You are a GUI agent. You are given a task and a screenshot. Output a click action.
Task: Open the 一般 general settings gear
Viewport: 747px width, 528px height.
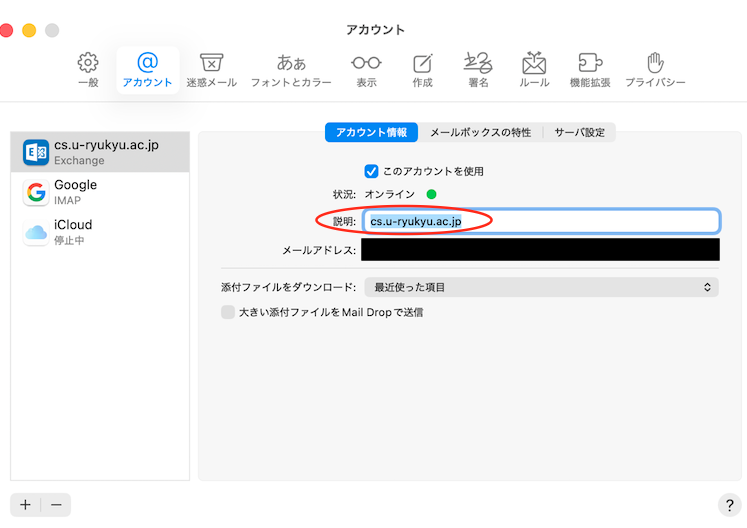88,70
